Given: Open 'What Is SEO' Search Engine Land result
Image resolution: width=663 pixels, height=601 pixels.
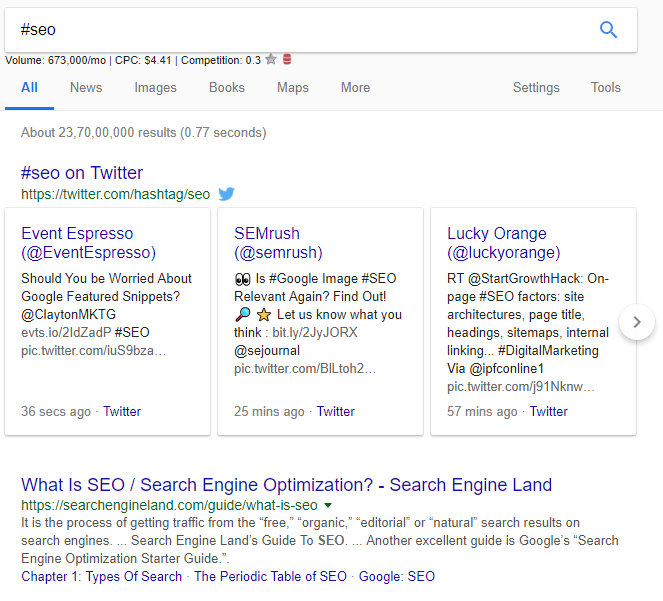Looking at the screenshot, I should (x=286, y=485).
